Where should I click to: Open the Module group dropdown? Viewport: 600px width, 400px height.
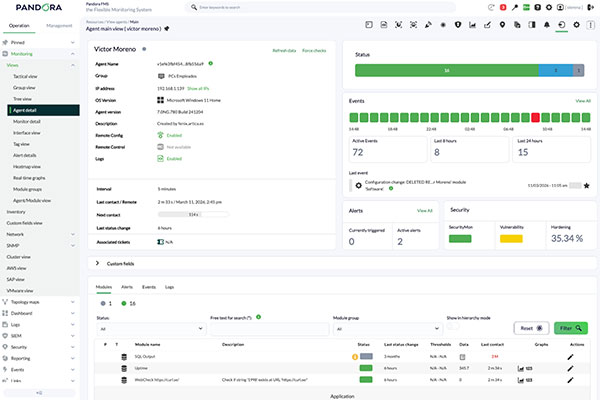(x=388, y=328)
